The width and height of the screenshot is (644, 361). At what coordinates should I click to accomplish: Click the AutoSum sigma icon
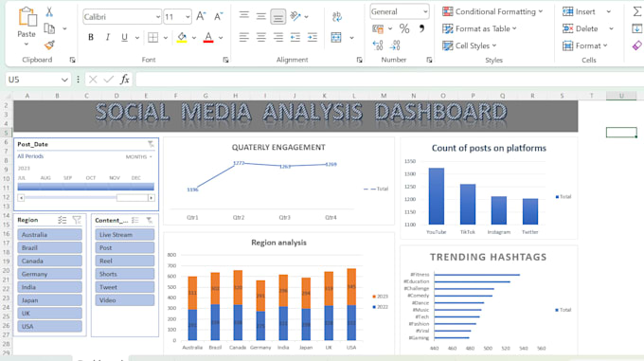pos(637,11)
